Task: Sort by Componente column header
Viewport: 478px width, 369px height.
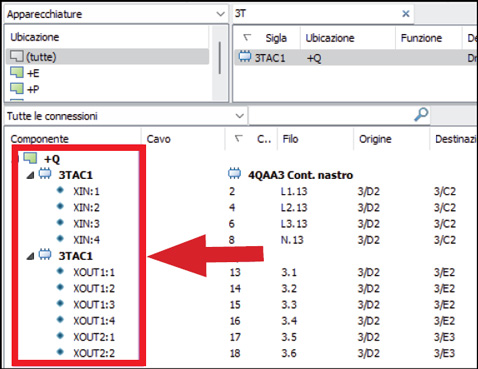Action: [x=40, y=139]
